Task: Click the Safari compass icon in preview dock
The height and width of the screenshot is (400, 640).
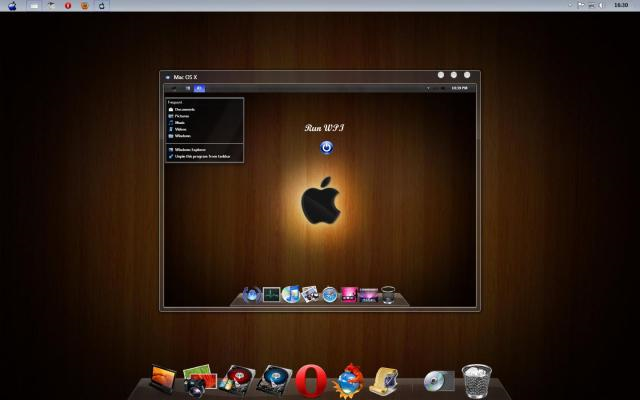Action: click(329, 295)
